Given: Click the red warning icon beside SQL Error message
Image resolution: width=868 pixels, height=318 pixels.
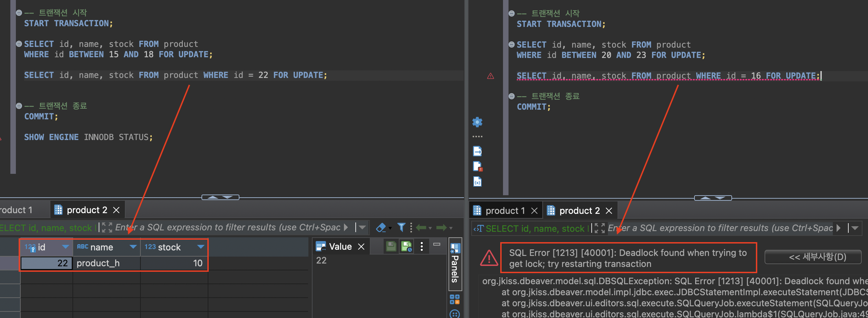Looking at the screenshot, I should (489, 258).
